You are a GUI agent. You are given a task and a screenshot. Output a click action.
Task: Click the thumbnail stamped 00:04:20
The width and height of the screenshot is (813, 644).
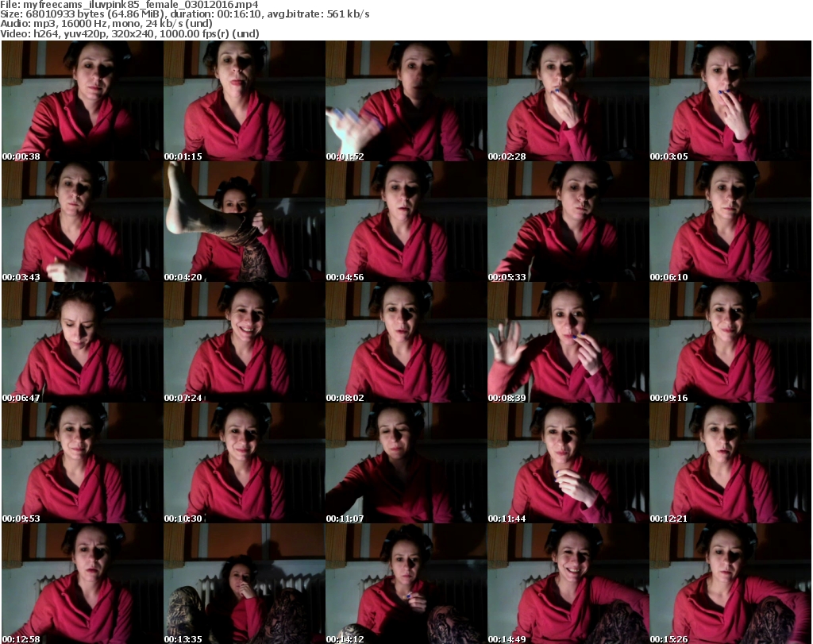(245, 222)
